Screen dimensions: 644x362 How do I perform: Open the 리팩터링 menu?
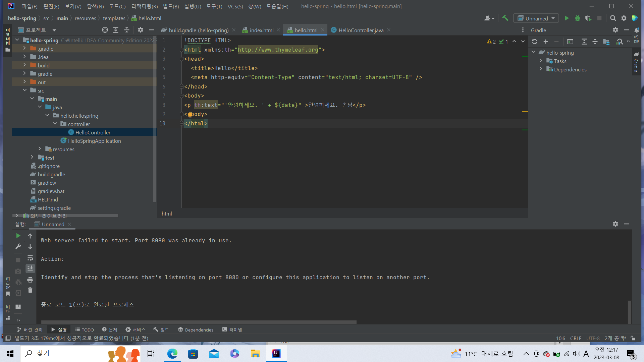145,6
